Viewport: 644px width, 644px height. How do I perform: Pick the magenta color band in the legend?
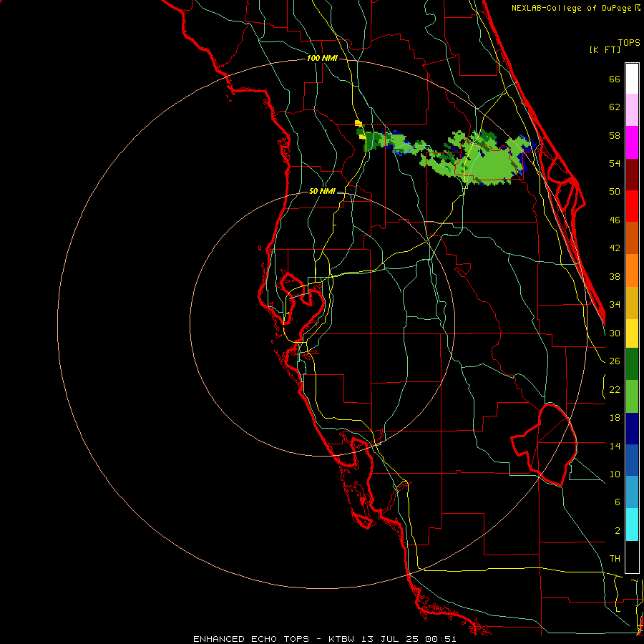coord(632,142)
